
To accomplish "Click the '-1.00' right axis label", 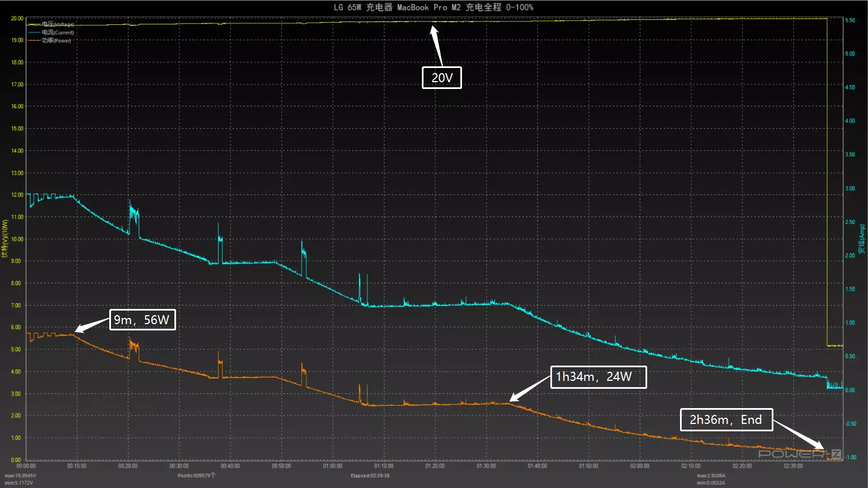I will (850, 457).
